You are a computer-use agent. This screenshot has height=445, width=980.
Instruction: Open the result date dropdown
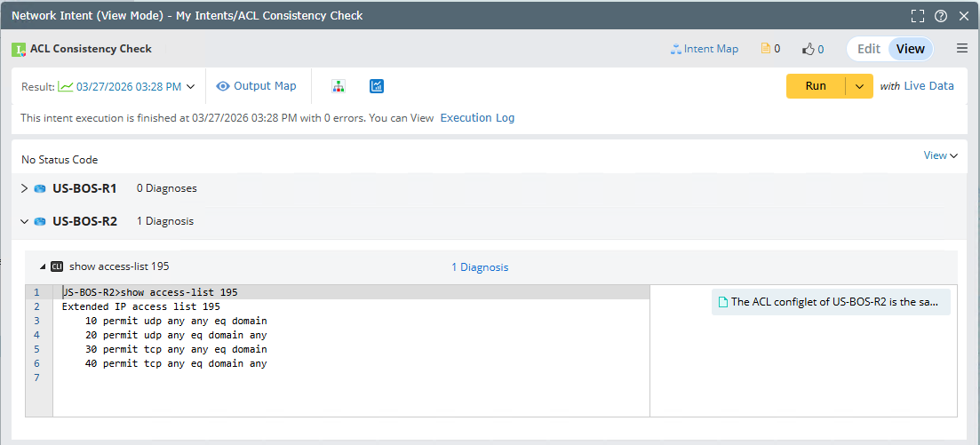(x=190, y=87)
